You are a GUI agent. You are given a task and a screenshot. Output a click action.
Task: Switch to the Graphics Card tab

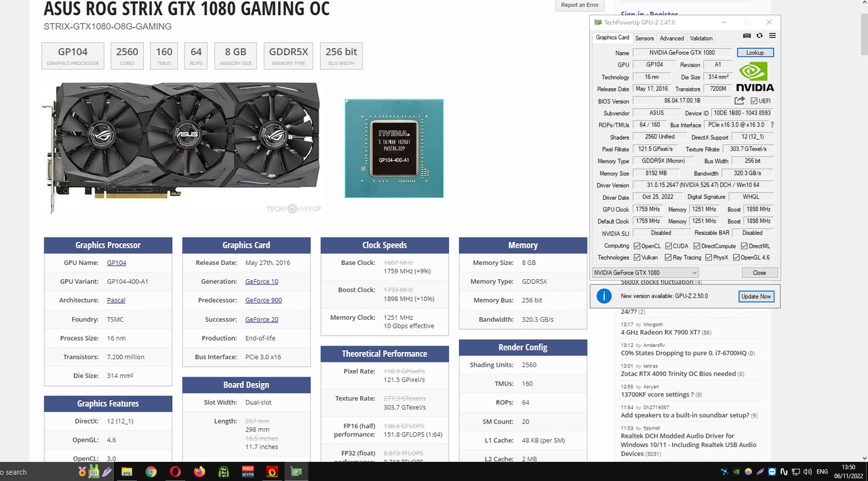coord(612,38)
